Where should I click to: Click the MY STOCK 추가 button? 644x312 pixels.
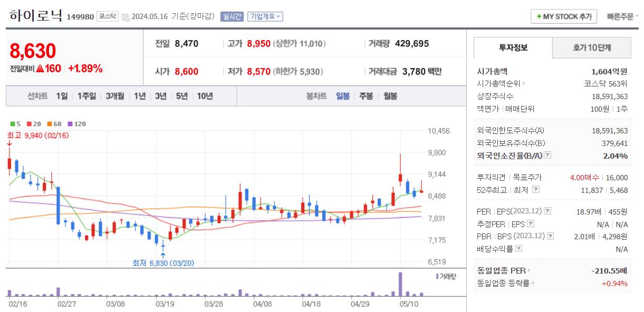[x=563, y=16]
